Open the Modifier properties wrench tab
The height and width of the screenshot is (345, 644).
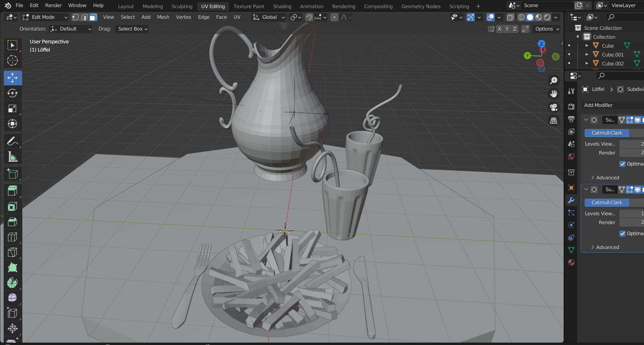571,200
